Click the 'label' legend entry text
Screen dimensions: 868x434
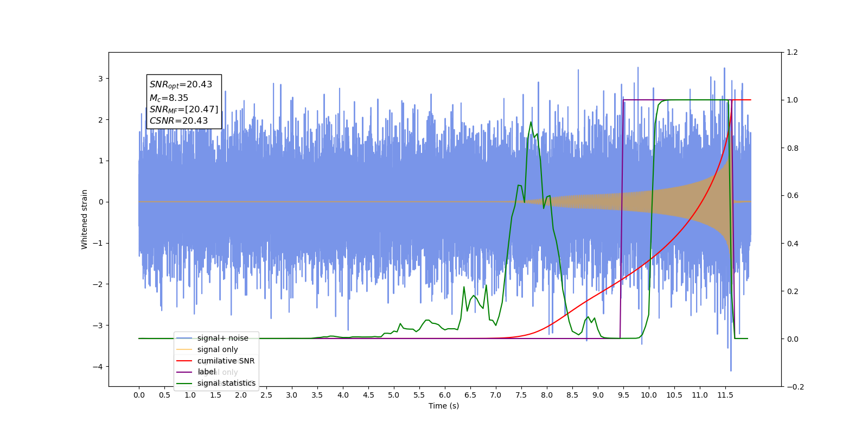tap(207, 372)
